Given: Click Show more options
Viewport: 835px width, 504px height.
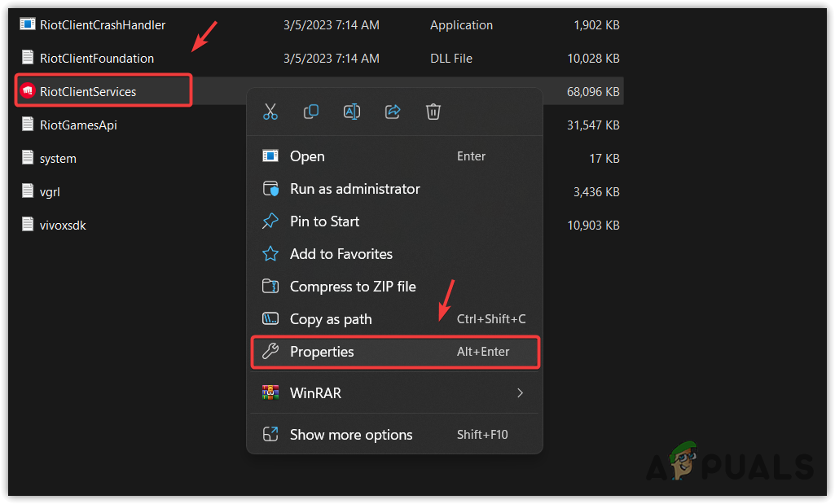Looking at the screenshot, I should (350, 435).
